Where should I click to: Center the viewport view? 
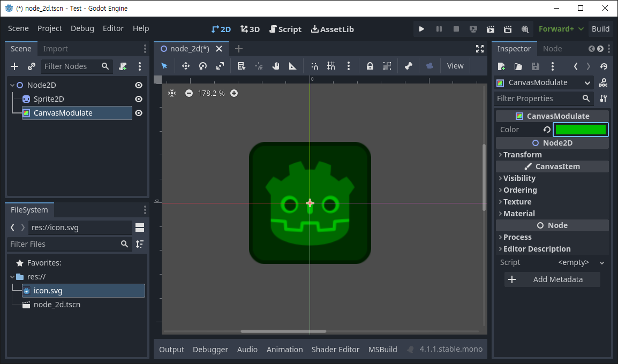click(x=172, y=93)
